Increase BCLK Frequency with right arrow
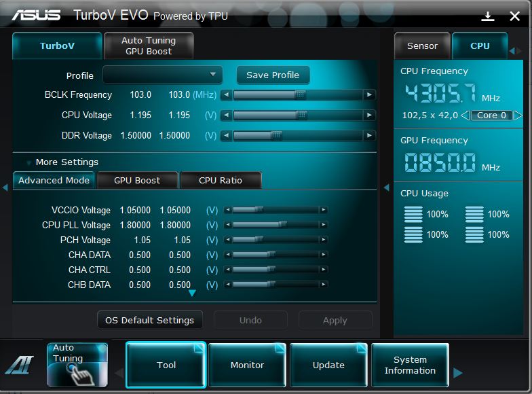 click(x=369, y=95)
